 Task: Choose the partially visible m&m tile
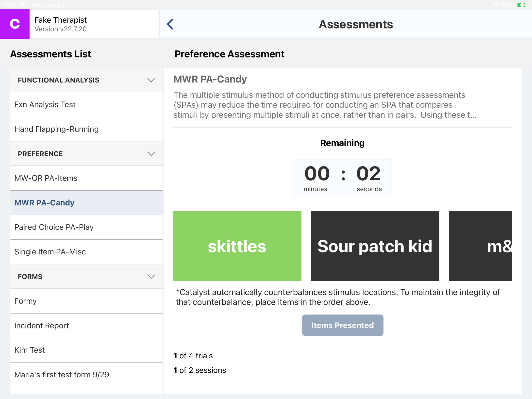[481, 246]
